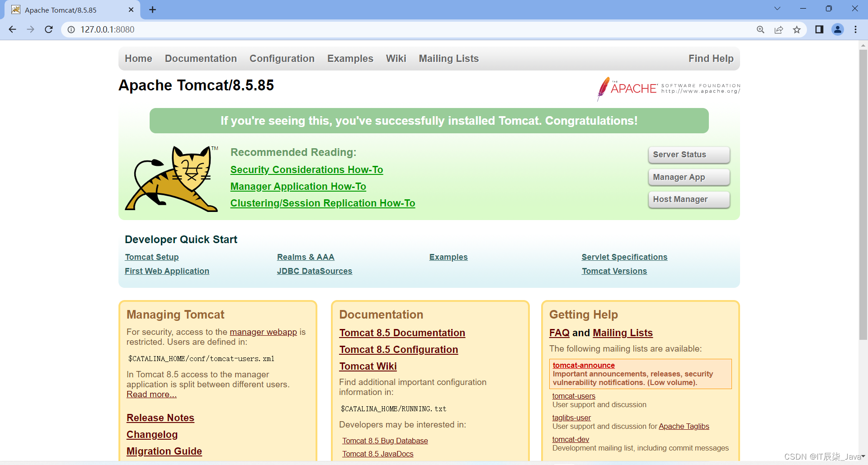Open Manager Application How-To link
The width and height of the screenshot is (868, 465).
click(x=298, y=187)
